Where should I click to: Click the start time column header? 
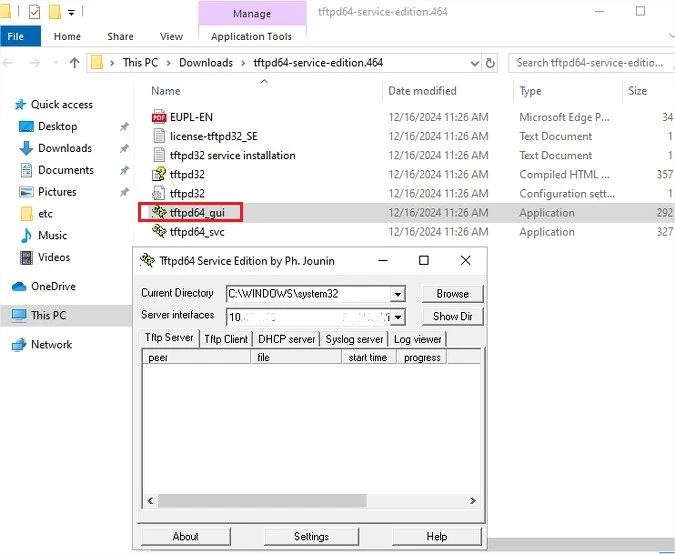point(368,357)
